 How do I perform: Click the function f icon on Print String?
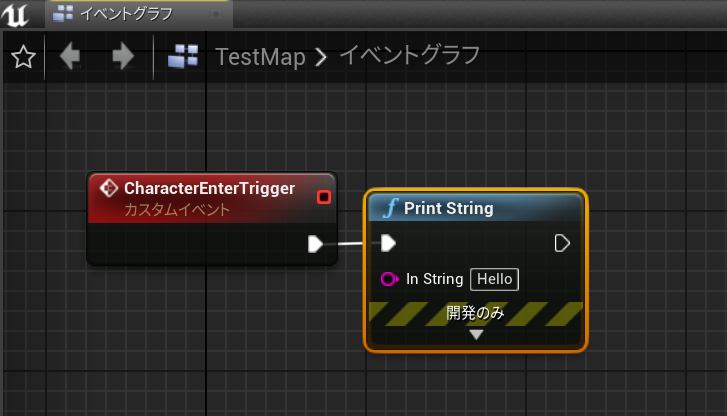[390, 208]
